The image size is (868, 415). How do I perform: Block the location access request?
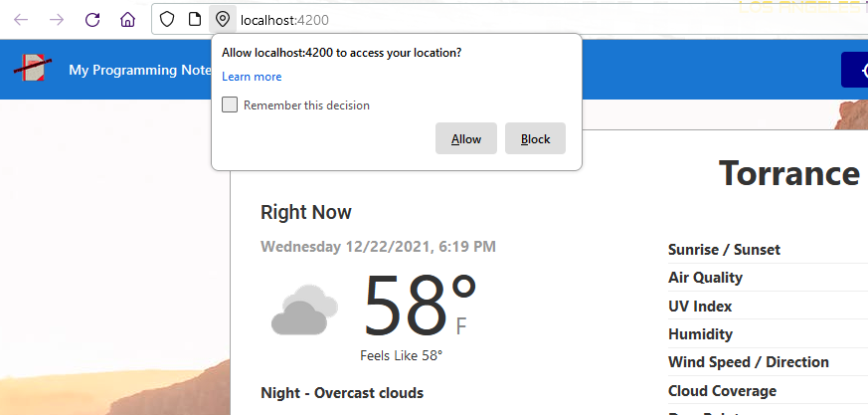pyautogui.click(x=535, y=139)
